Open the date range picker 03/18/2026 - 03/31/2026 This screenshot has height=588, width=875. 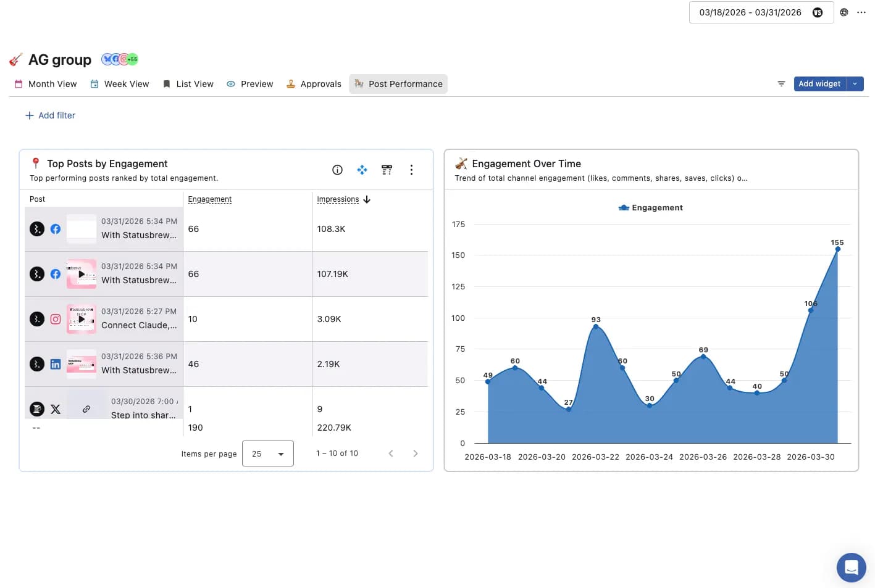pyautogui.click(x=761, y=12)
